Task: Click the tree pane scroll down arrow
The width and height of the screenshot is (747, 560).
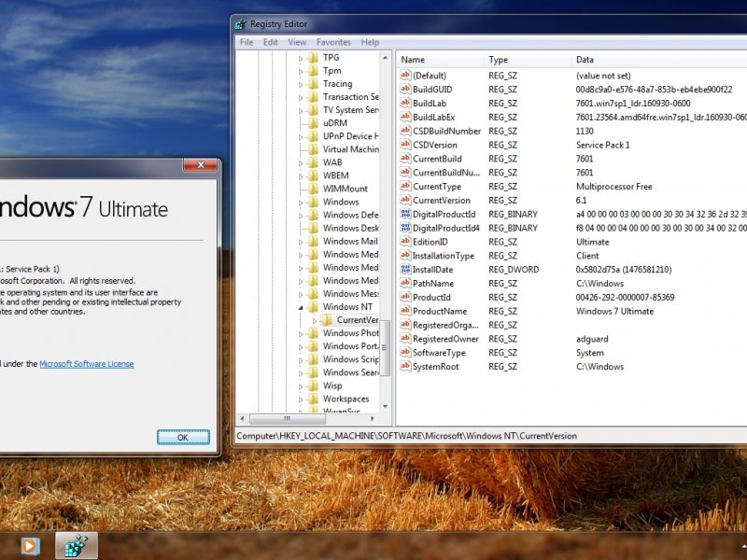Action: 385,406
